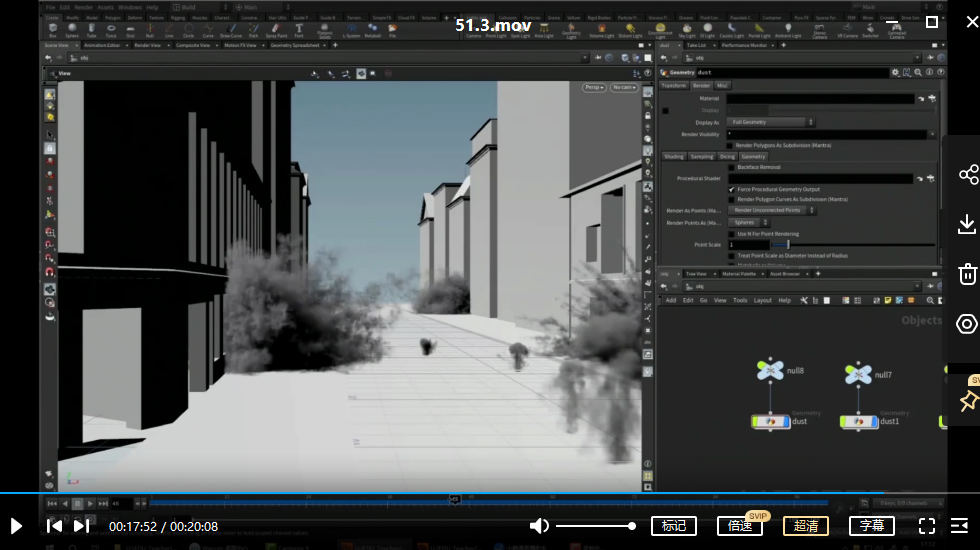Mute the video with the speaker icon
The width and height of the screenshot is (980, 550).
coord(539,526)
